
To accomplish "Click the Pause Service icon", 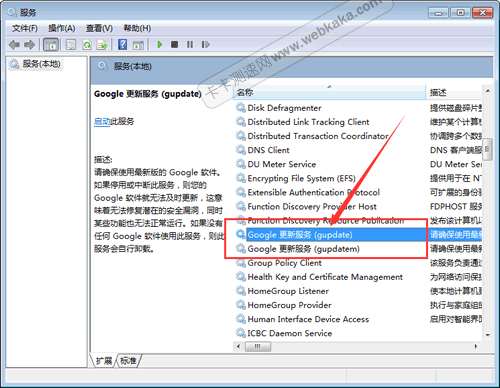I will point(190,44).
